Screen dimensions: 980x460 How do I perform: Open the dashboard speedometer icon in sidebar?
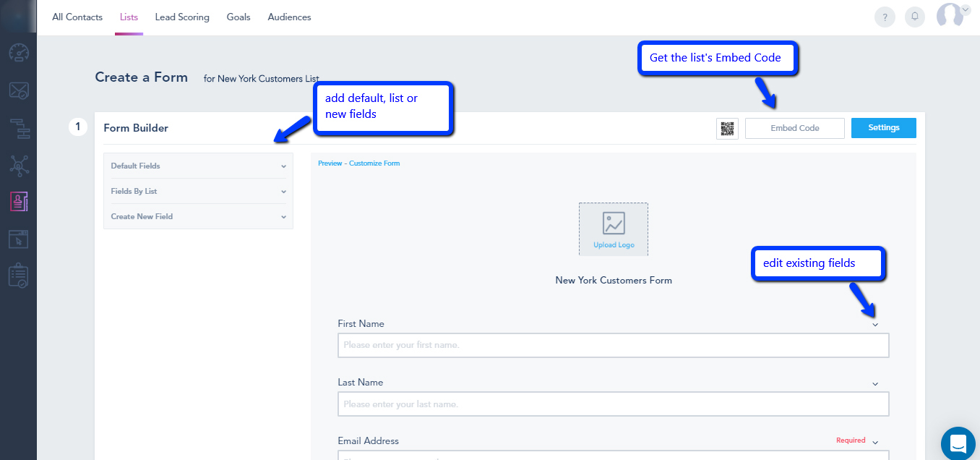pyautogui.click(x=18, y=53)
